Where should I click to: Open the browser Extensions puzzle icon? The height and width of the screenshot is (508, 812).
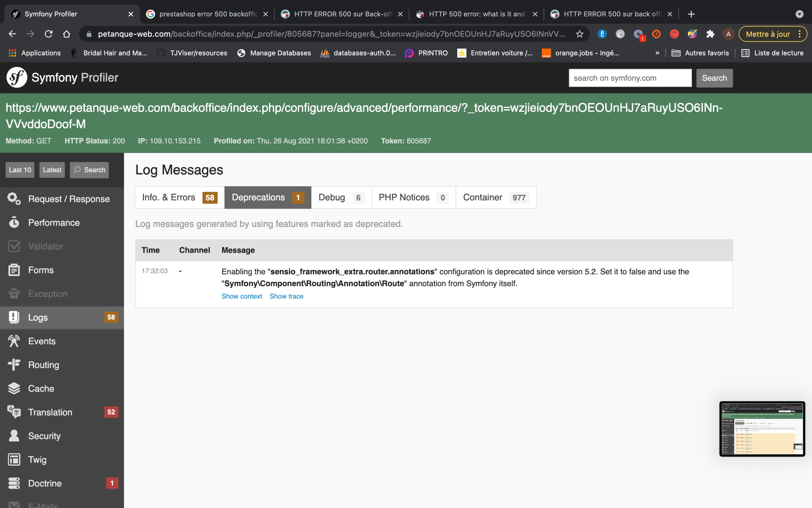(x=710, y=34)
